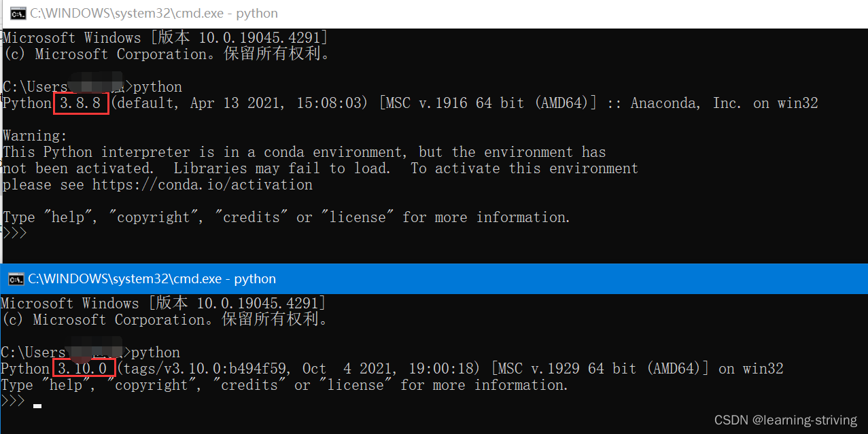Click the cmd.exe icon on the top title bar
The width and height of the screenshot is (868, 434).
point(18,13)
